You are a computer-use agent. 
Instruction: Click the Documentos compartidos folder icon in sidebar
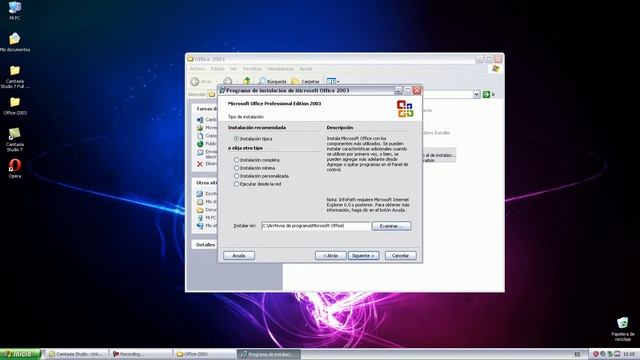click(200, 210)
